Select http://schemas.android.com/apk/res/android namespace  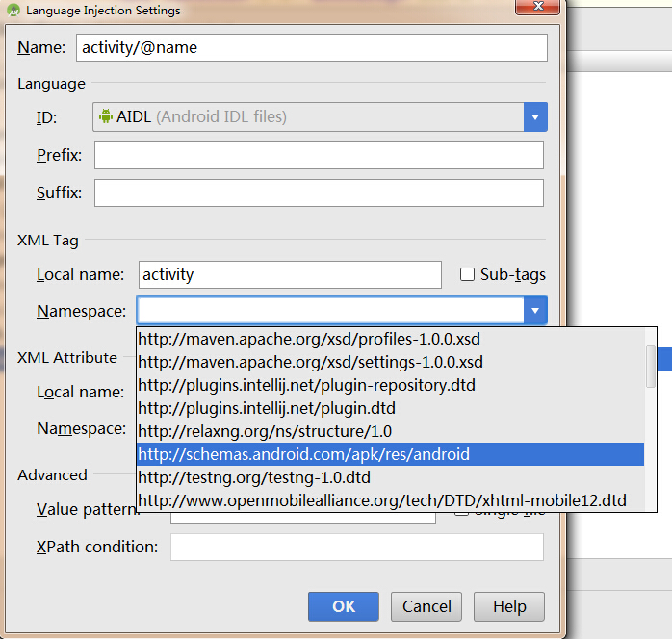click(391, 454)
